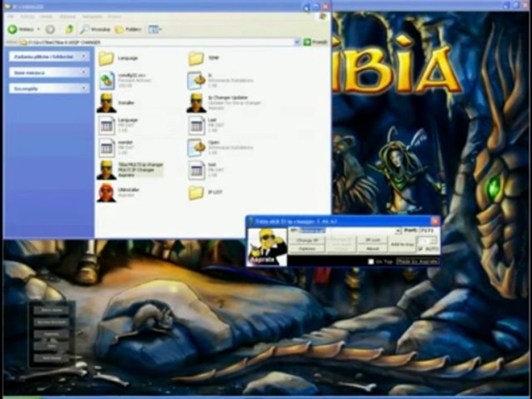Click the Change IP button
Viewport: 532px width, 399px height.
[x=306, y=240]
